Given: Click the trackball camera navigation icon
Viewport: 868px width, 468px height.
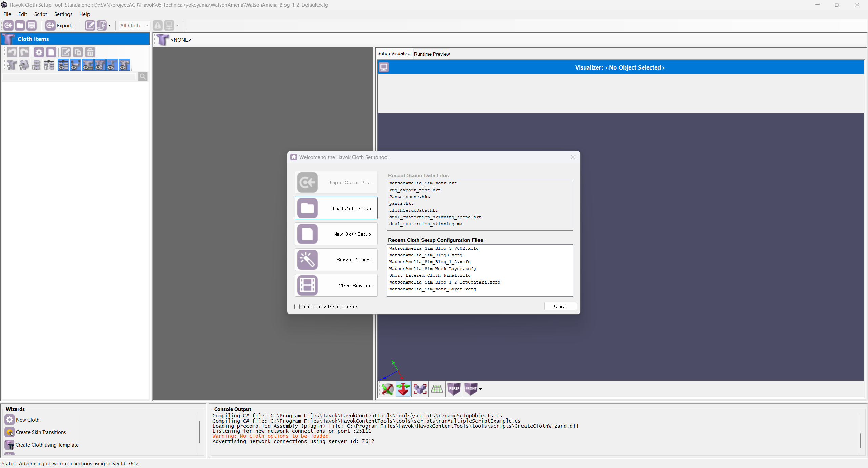Looking at the screenshot, I should point(387,389).
